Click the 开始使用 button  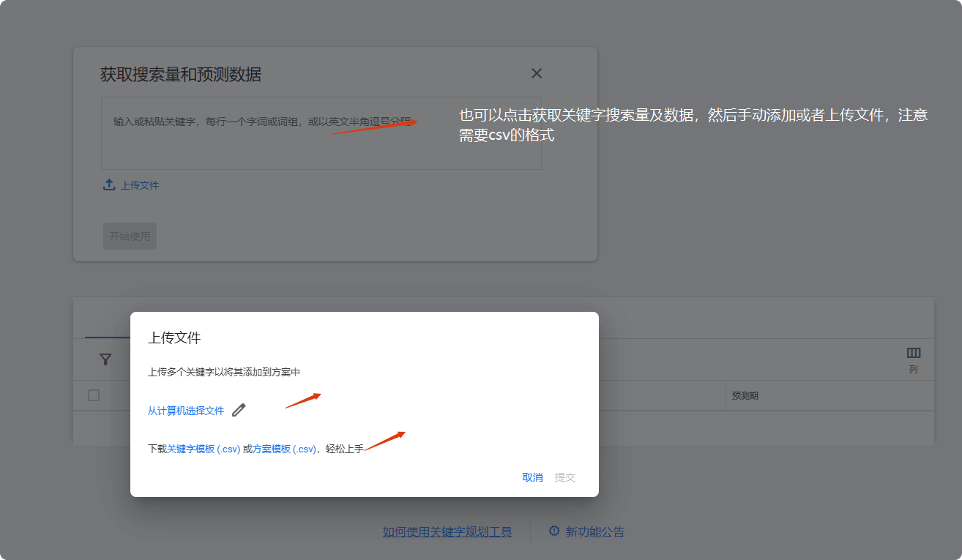[x=130, y=236]
